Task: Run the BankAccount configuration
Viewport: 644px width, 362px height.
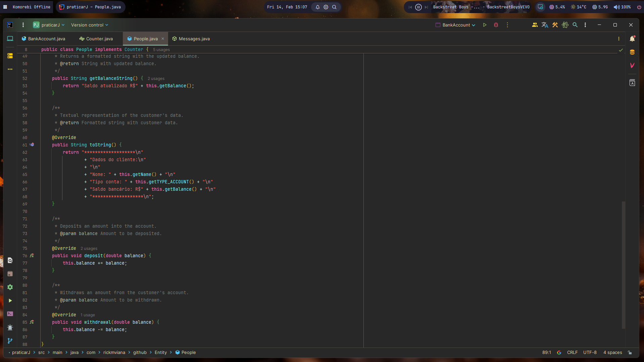Action: click(x=485, y=25)
